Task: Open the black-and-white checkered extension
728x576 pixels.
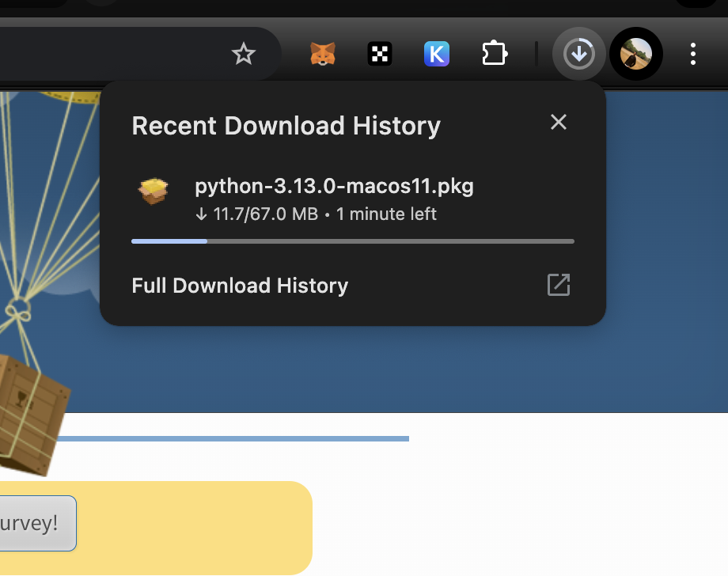Action: 380,54
